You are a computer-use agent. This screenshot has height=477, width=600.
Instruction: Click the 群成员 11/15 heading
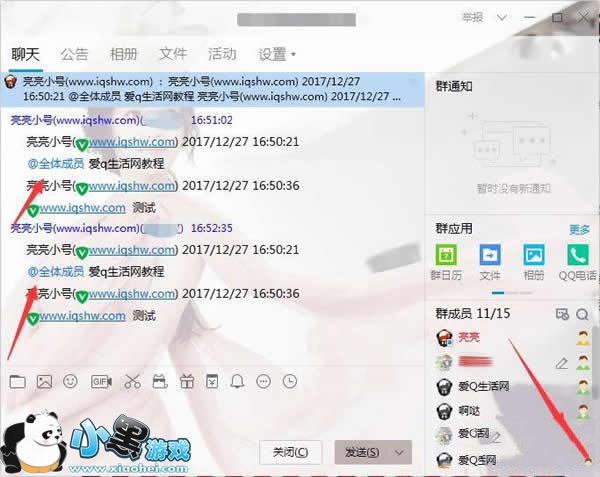point(473,314)
